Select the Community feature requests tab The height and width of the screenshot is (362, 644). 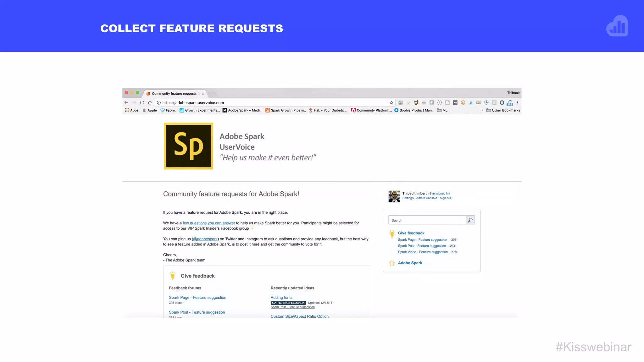[x=175, y=93]
